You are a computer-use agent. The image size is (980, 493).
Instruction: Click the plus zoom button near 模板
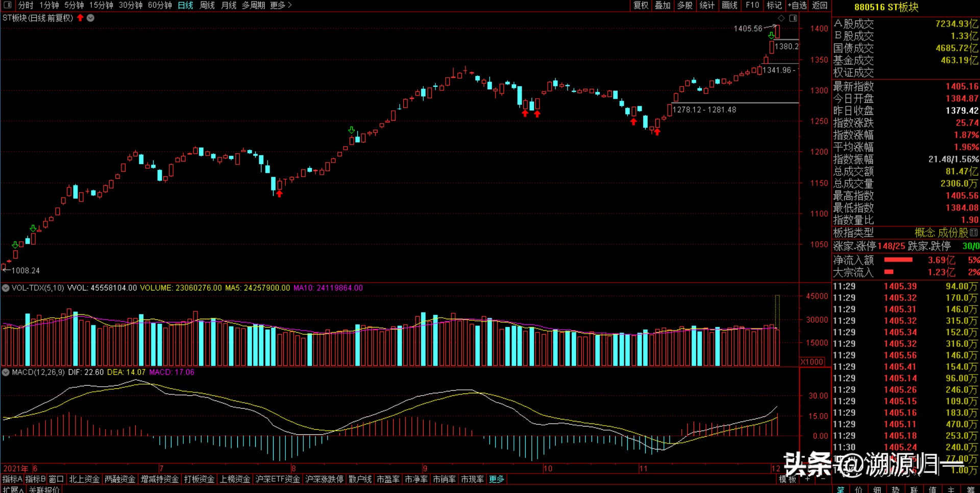coord(807,479)
